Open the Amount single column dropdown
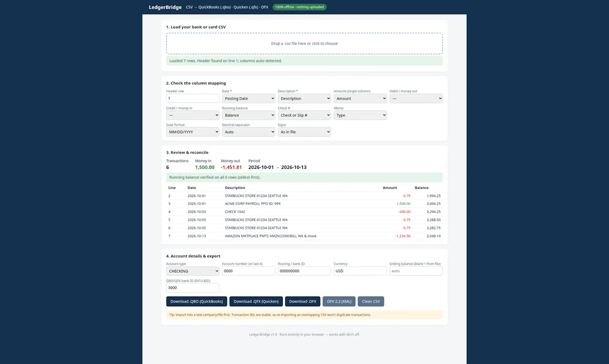The width and height of the screenshot is (609, 364). (360, 99)
